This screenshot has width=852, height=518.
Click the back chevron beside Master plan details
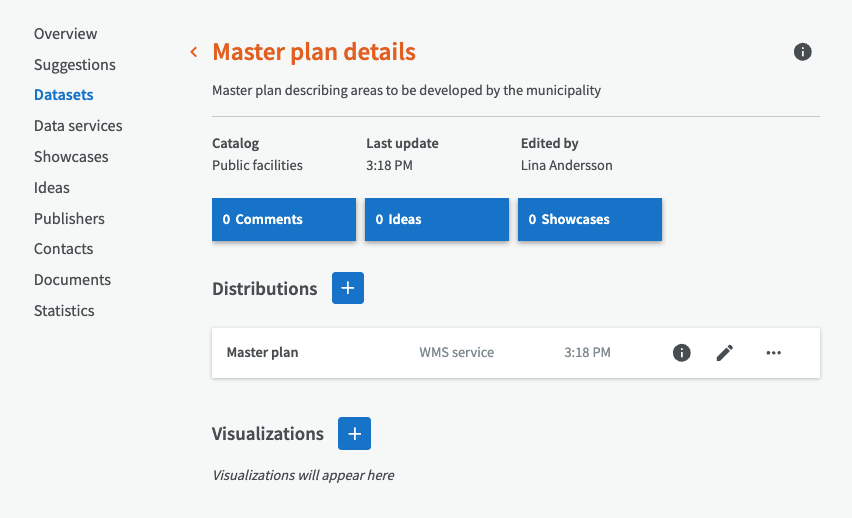click(194, 52)
